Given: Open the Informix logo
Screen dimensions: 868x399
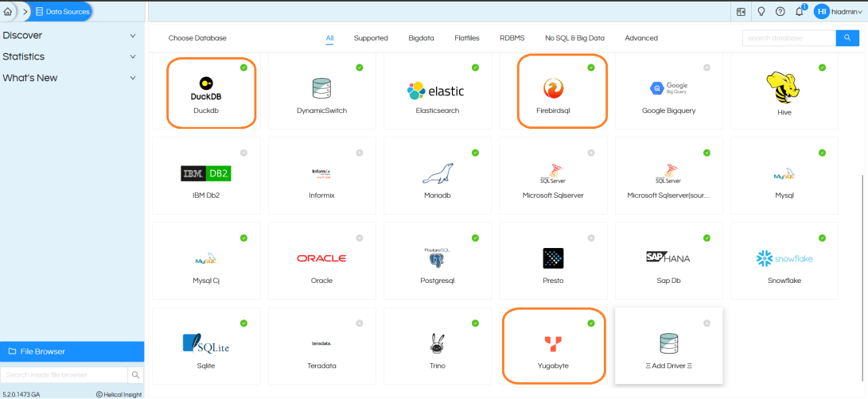Looking at the screenshot, I should pyautogui.click(x=321, y=174).
